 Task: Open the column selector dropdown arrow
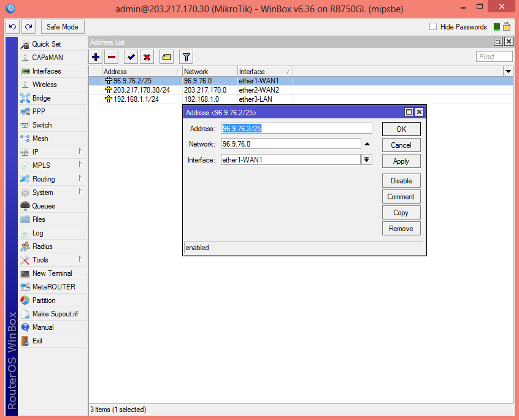(x=508, y=71)
